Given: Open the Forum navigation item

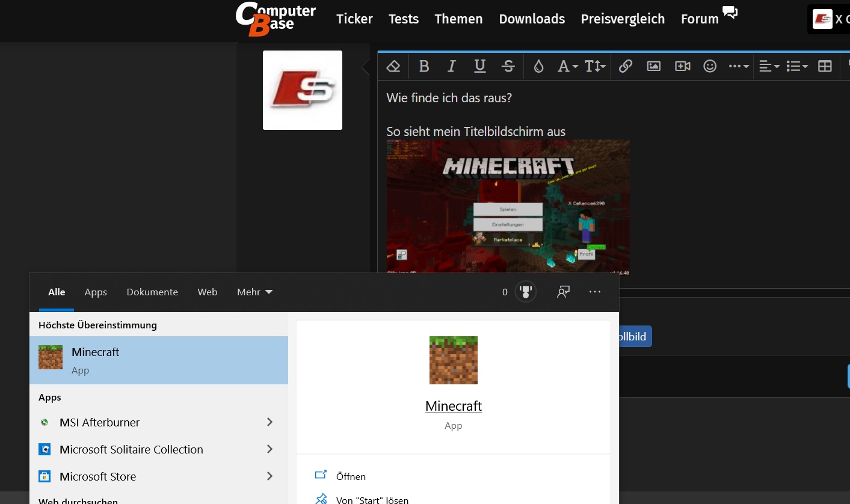Looking at the screenshot, I should pyautogui.click(x=700, y=19).
